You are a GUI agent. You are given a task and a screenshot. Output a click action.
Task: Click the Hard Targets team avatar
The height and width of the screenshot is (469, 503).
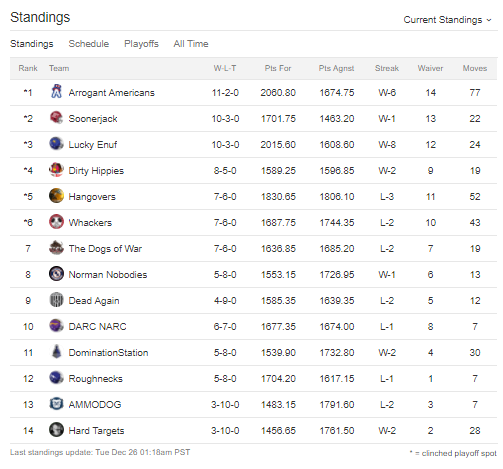point(56,430)
